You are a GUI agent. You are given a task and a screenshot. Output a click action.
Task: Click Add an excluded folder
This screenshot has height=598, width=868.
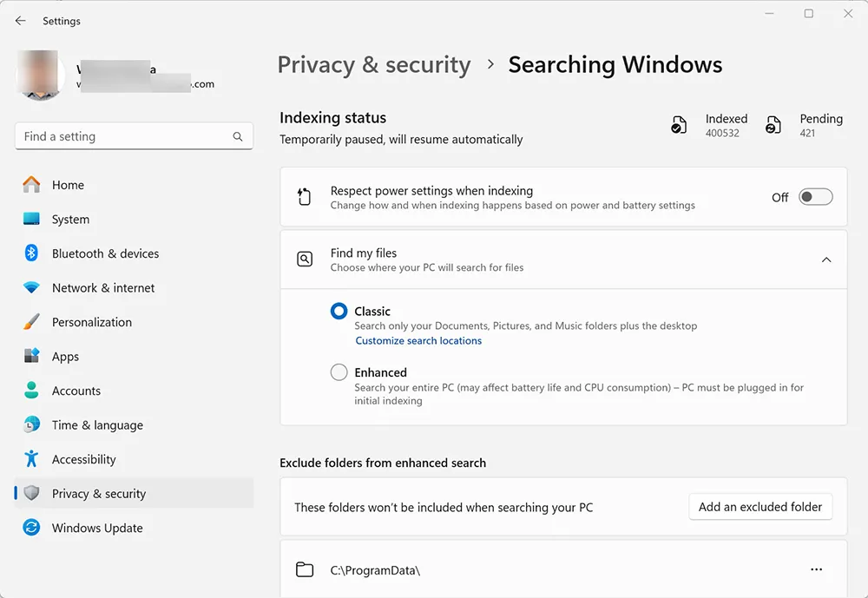click(x=760, y=507)
